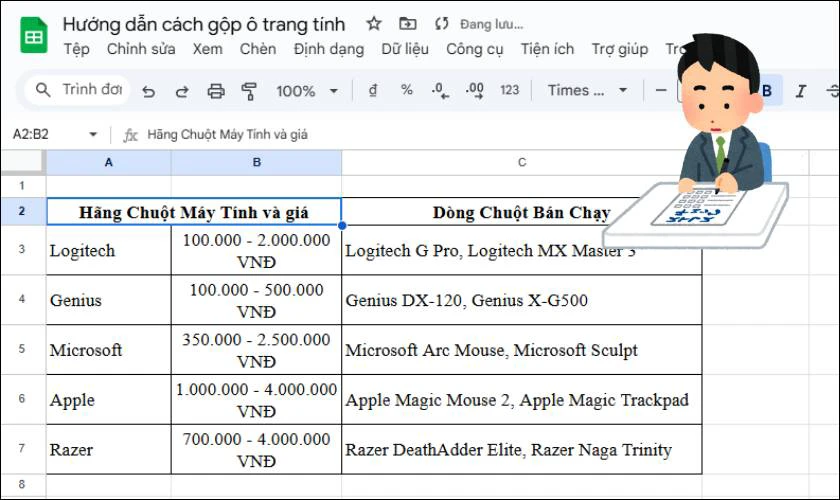
Task: Select the '350.000 - 2.500.000 VNĐ' cell
Action: 257,350
